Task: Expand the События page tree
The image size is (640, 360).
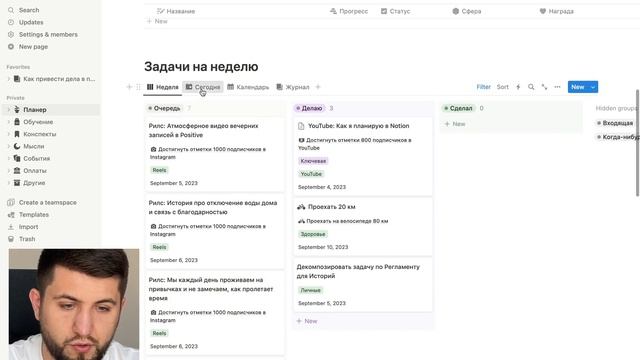Action: 9,158
